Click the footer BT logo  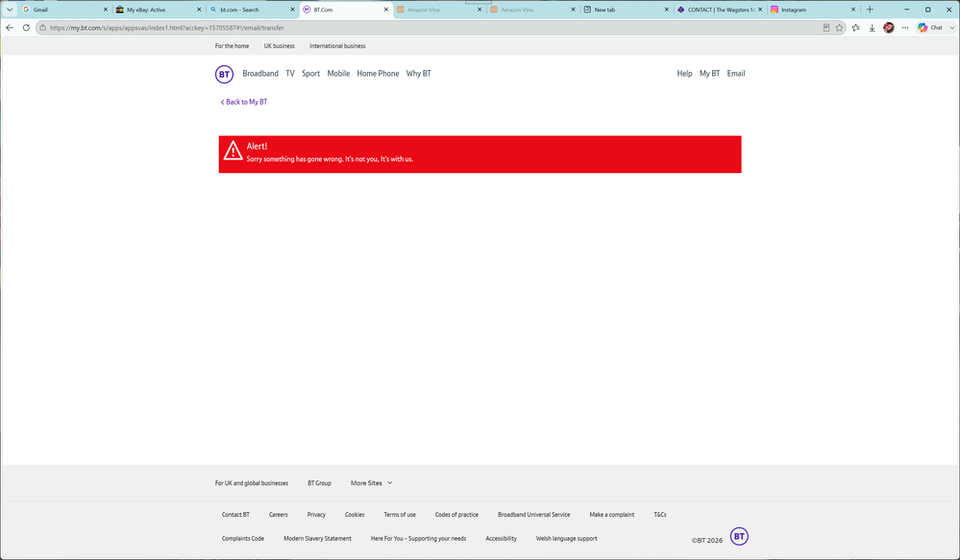pyautogui.click(x=739, y=537)
